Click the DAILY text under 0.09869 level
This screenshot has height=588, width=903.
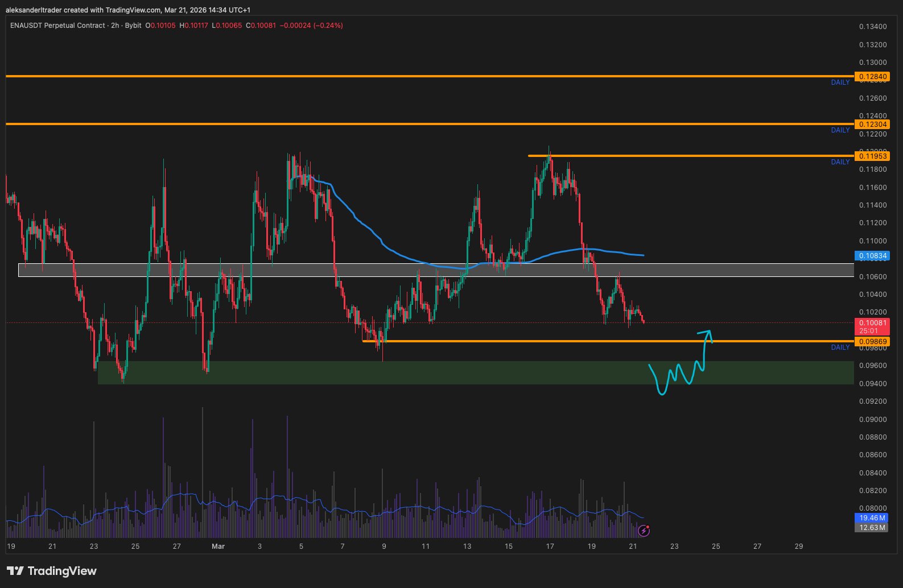point(840,347)
